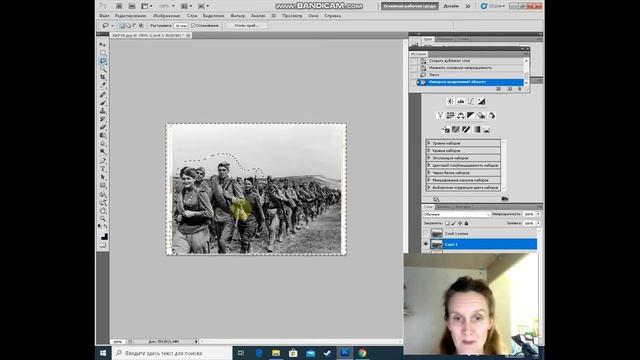640x360 pixels.
Task: Add a Levels adjustment from icon
Action: (x=461, y=101)
